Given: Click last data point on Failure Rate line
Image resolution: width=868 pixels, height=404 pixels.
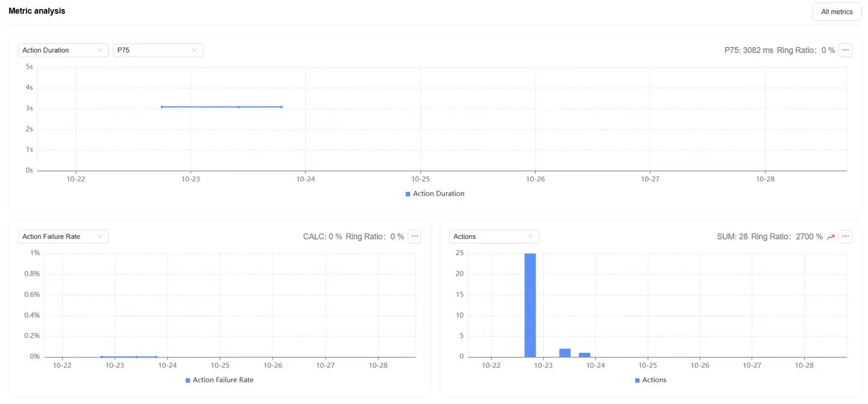Looking at the screenshot, I should pyautogui.click(x=156, y=357).
